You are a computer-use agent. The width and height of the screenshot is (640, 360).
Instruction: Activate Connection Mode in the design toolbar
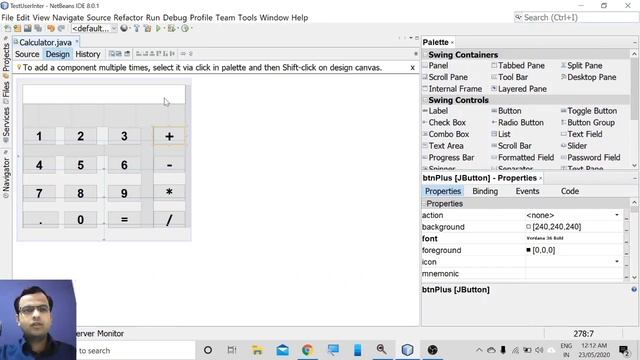pos(119,54)
